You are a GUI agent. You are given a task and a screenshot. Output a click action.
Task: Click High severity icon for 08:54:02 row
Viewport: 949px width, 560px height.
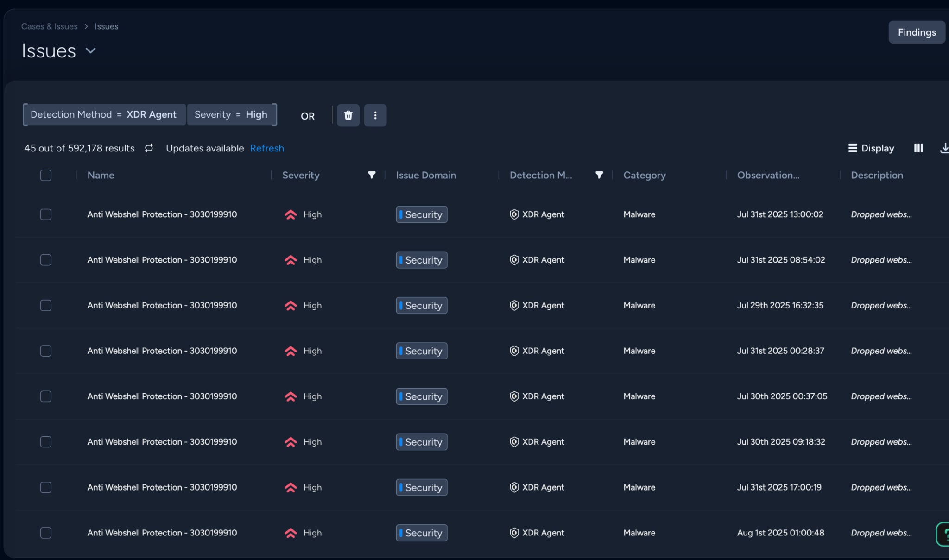coord(291,260)
